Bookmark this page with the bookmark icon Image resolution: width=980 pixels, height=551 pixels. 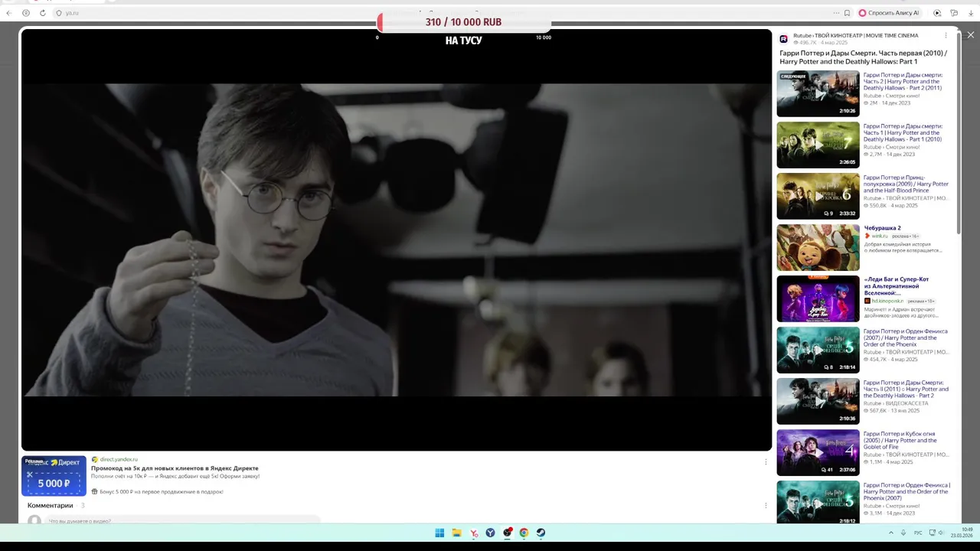847,13
